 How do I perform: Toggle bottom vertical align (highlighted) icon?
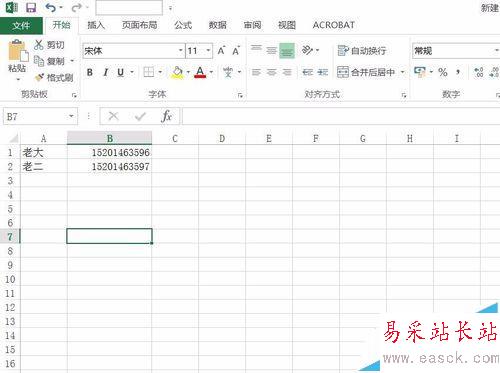287,51
